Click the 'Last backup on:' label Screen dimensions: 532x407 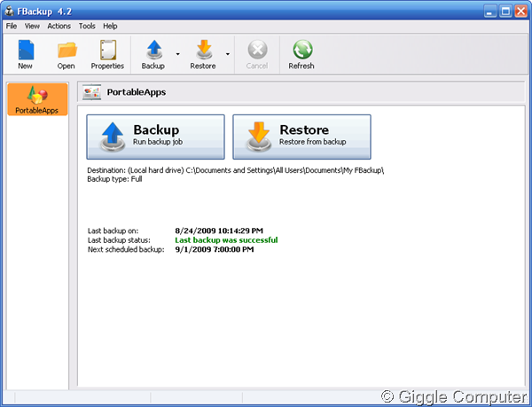point(113,231)
